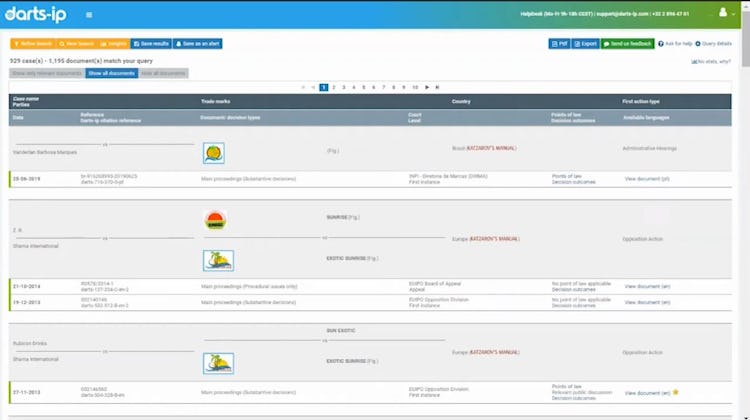This screenshot has width=750, height=420.
Task: Go to results page 3
Action: 344,88
